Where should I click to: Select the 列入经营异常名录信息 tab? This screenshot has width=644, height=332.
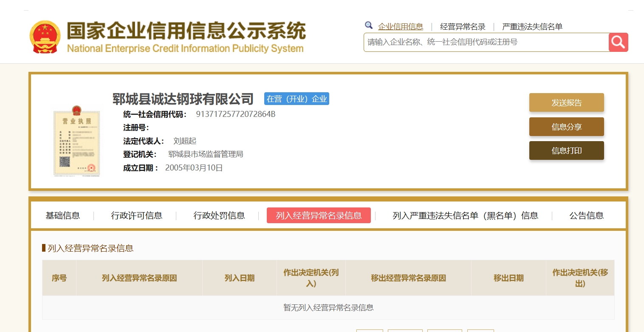tap(319, 216)
